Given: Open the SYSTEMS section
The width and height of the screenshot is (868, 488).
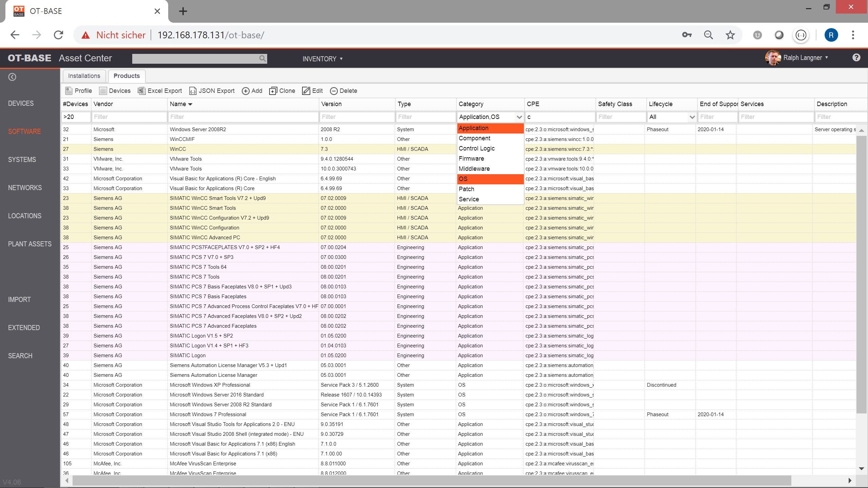Looking at the screenshot, I should [x=22, y=159].
